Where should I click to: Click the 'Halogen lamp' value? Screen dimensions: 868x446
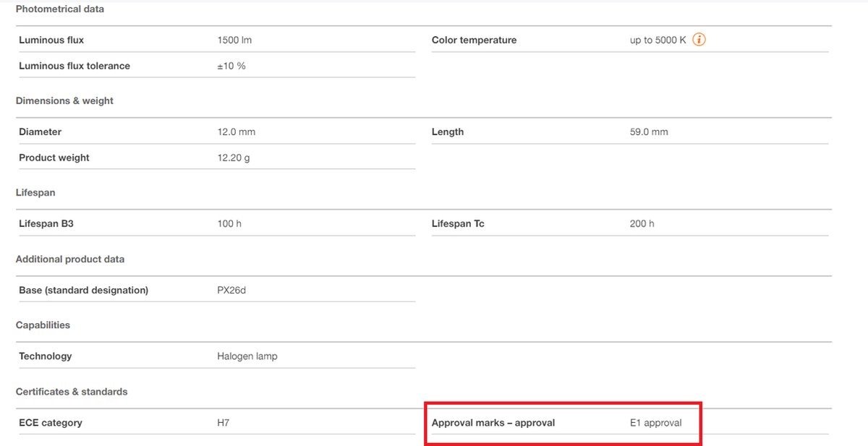point(247,356)
